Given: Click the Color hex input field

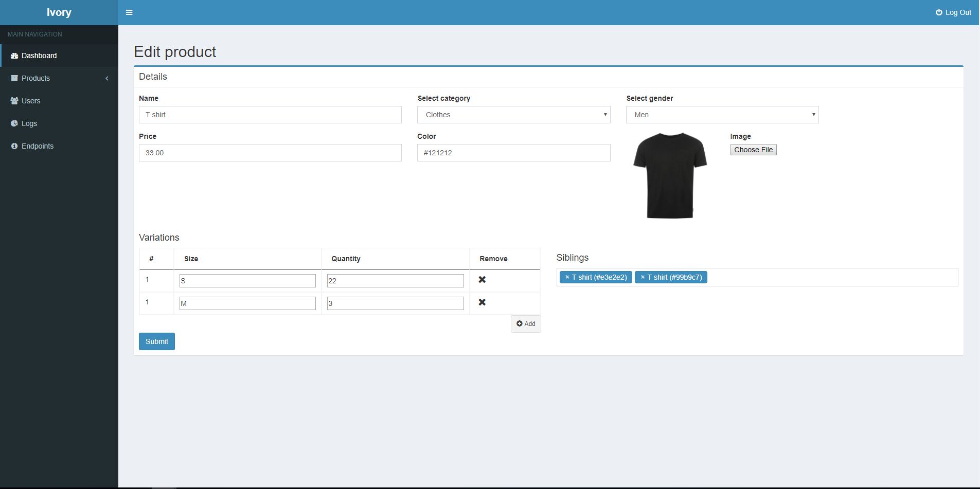Looking at the screenshot, I should click(x=513, y=153).
